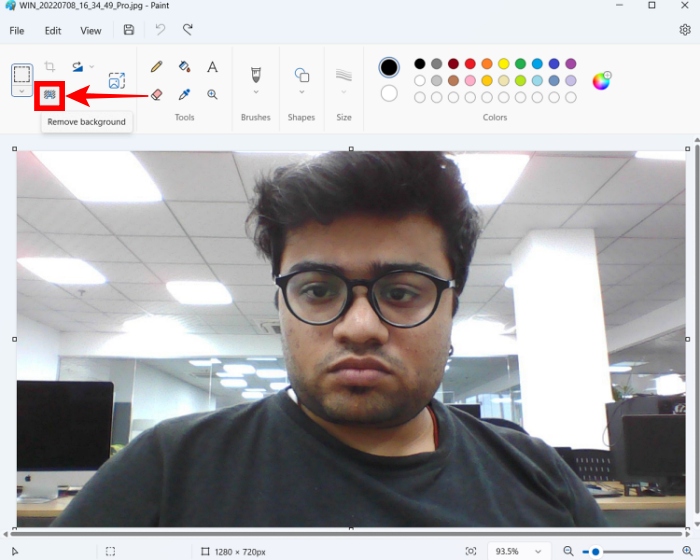Click the line Size icon
700x560 pixels.
tap(344, 75)
